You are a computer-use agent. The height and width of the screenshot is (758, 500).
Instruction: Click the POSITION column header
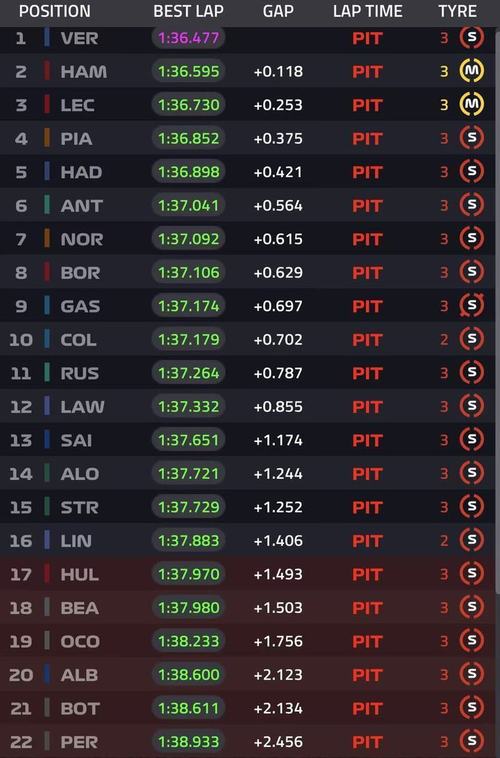(x=55, y=11)
